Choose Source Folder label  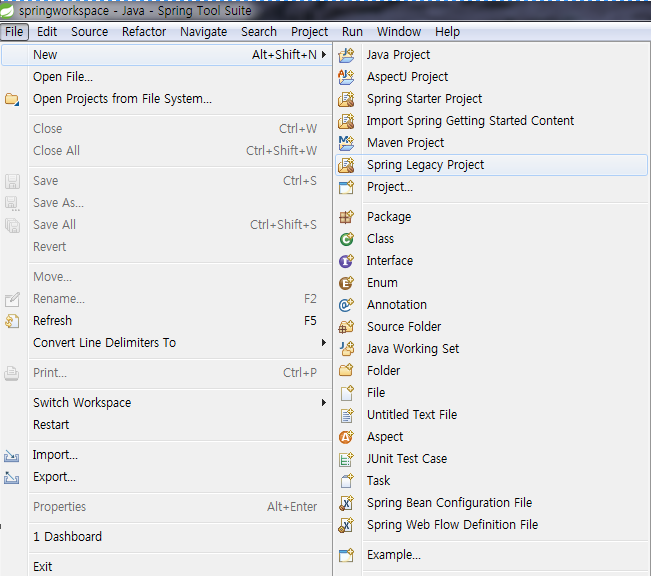point(404,327)
